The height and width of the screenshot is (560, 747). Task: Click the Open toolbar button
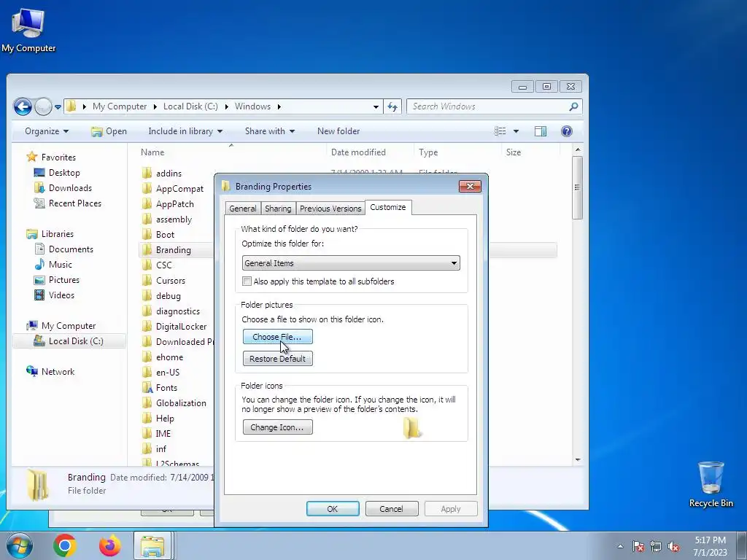[x=109, y=131]
